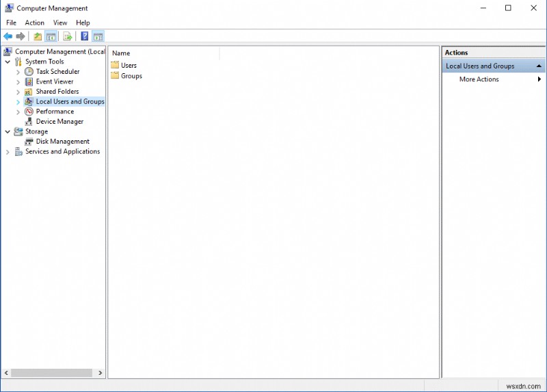Screen dimensions: 547x392
Task: Select Local Users and Groups tree node
Action: (x=70, y=101)
